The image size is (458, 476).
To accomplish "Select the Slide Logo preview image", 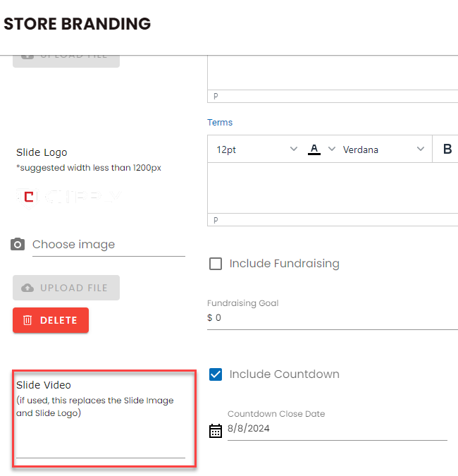I will click(68, 196).
